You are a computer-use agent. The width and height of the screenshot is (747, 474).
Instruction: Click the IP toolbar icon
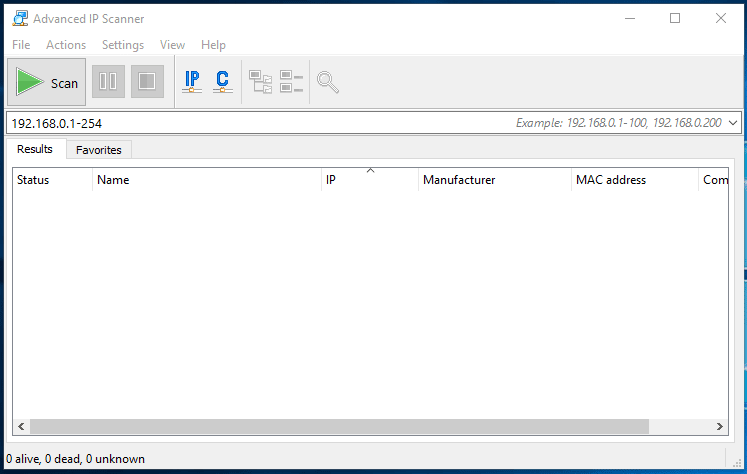coord(192,82)
